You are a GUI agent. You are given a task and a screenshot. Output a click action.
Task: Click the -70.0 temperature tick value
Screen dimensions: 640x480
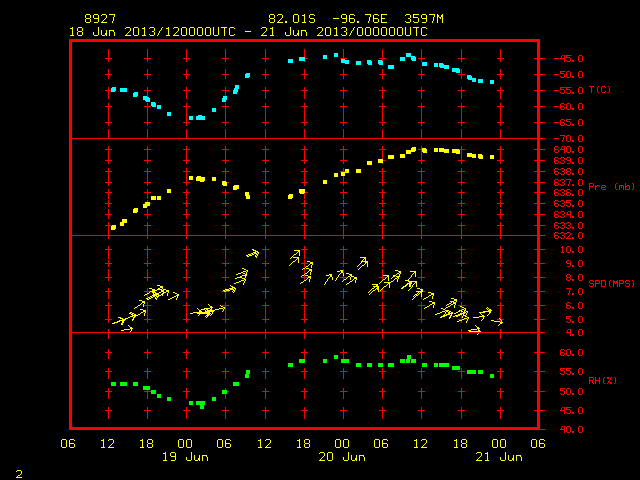pyautogui.click(x=569, y=139)
